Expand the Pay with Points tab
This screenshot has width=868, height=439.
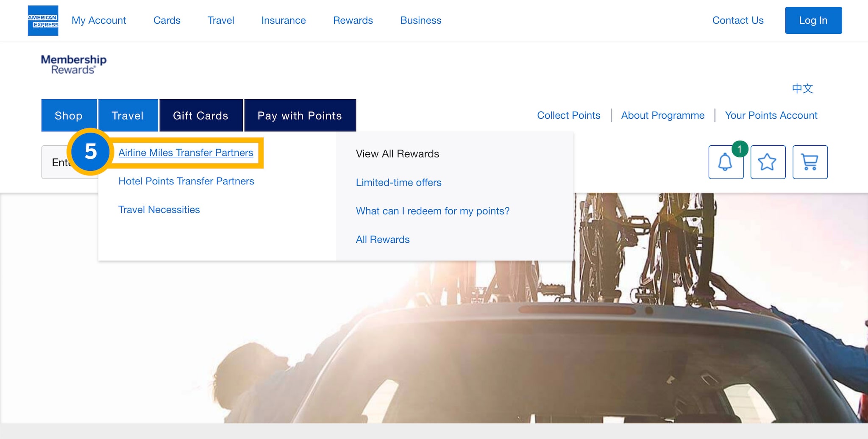point(300,116)
